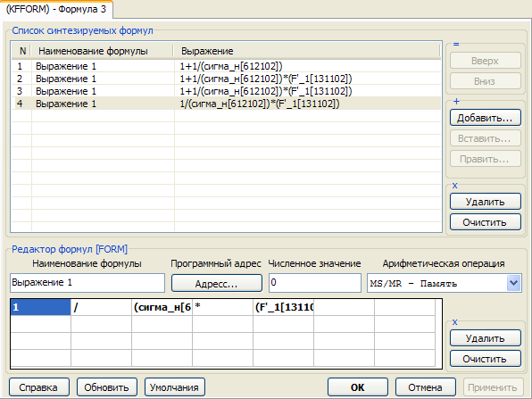This screenshot has height=399, width=532.
Task: Select the editor cell (F'_1[1311
Action: pyautogui.click(x=283, y=307)
